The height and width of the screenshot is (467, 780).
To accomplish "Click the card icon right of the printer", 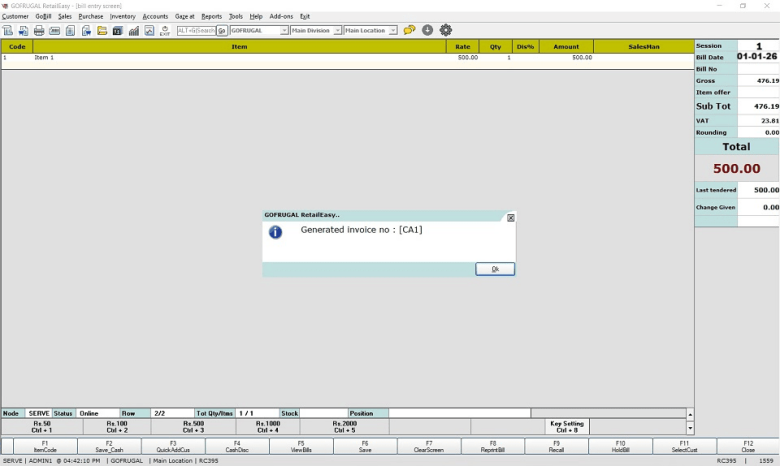I will [x=55, y=31].
